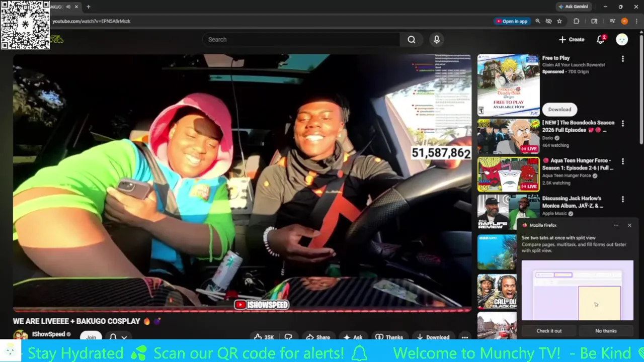Activate voice search microphone icon

437,40
